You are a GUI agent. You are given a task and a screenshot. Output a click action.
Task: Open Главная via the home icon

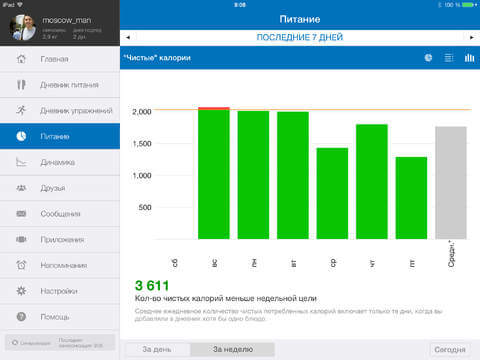coord(21,59)
